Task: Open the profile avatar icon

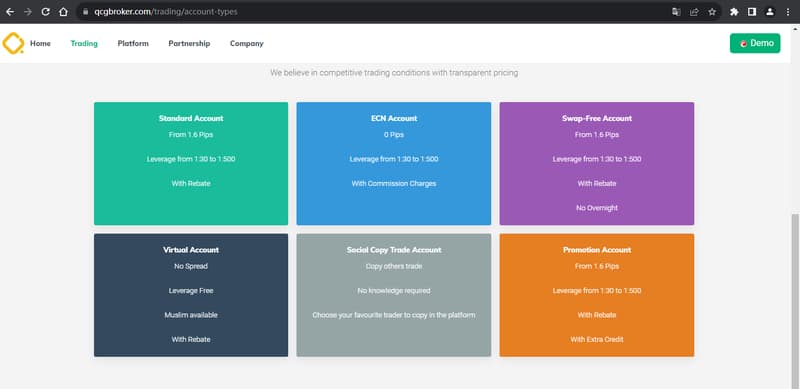Action: pos(770,12)
